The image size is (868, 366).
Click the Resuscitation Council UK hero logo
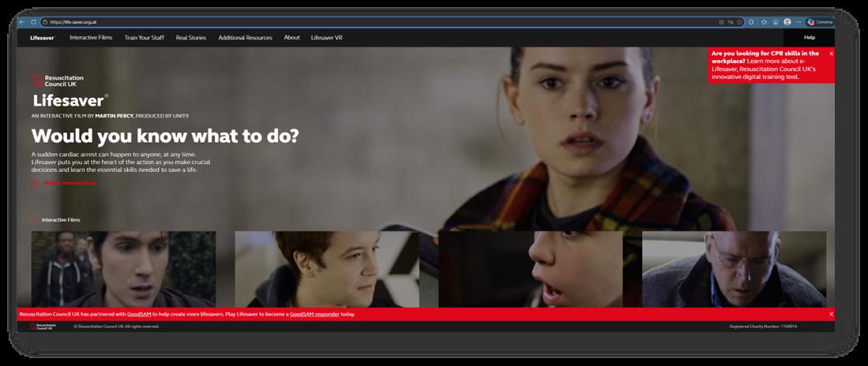[58, 80]
